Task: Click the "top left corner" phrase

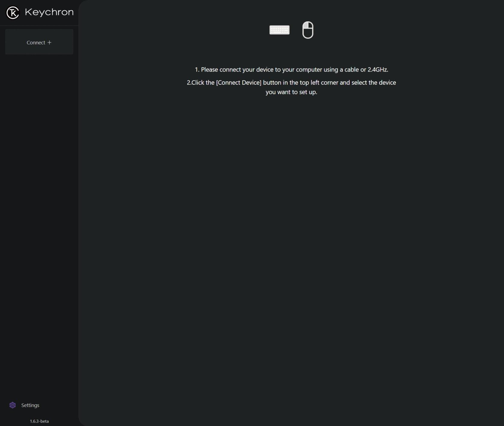Action: pos(319,83)
